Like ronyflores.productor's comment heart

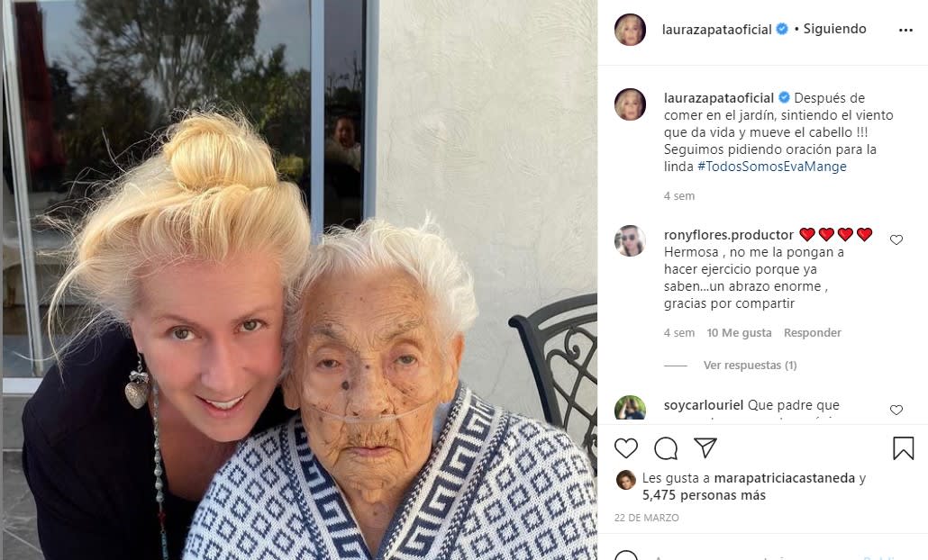pos(896,239)
